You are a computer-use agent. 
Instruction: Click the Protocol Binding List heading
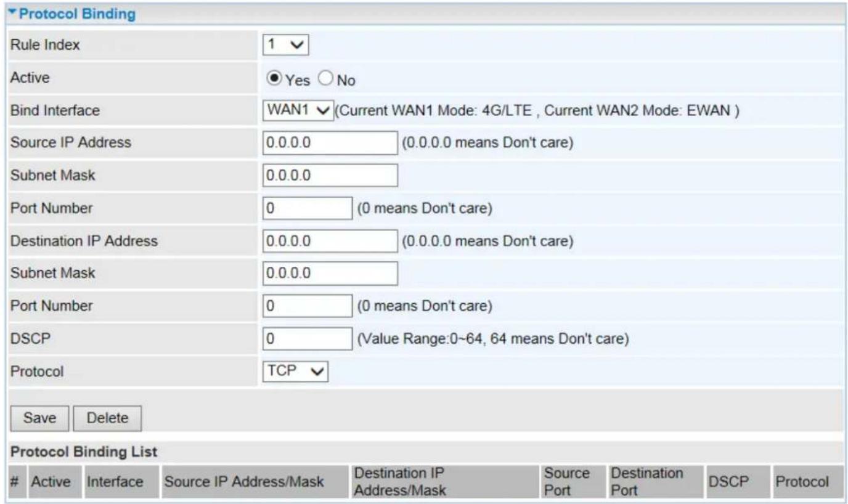coord(84,452)
